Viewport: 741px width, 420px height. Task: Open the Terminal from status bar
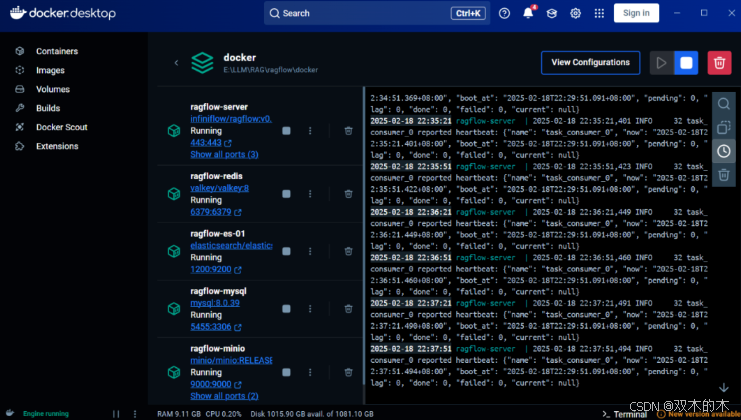pos(624,414)
